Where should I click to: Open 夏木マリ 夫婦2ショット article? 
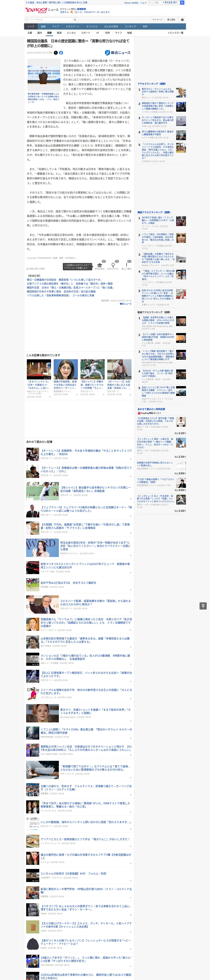pyautogui.click(x=95, y=711)
